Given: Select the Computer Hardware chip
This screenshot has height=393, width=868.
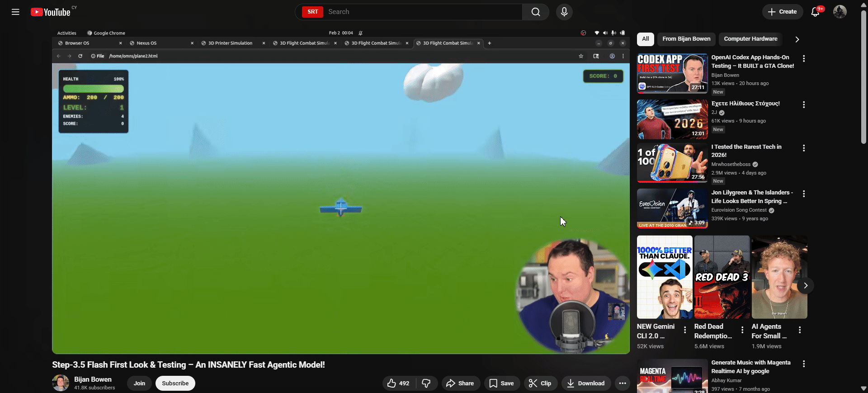Looking at the screenshot, I should coord(750,39).
